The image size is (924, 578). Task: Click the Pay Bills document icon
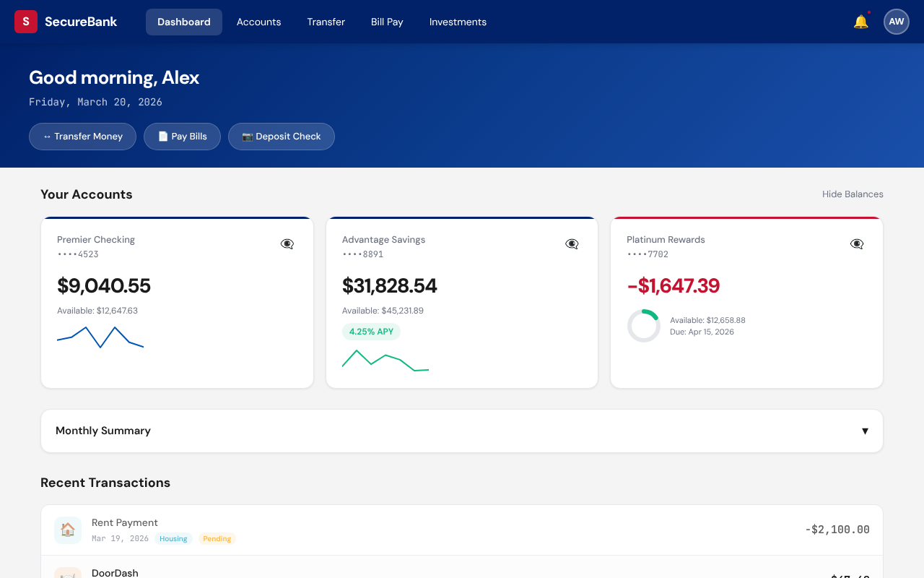[x=162, y=136]
